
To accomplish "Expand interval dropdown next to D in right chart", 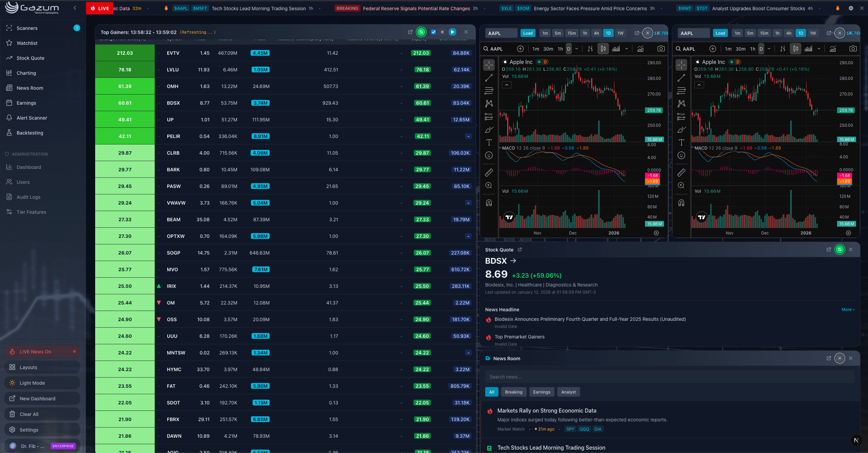I will (769, 49).
